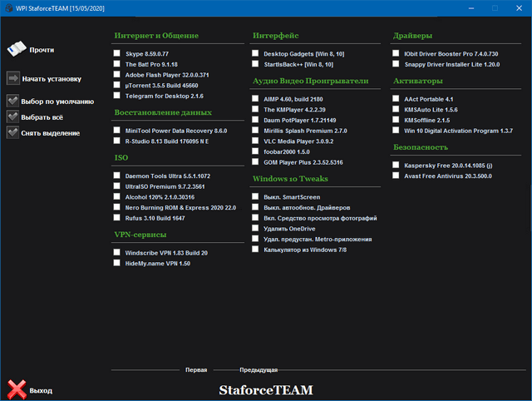Tick Удалить OneDrive checkbox
This screenshot has height=401, width=532.
(x=255, y=228)
